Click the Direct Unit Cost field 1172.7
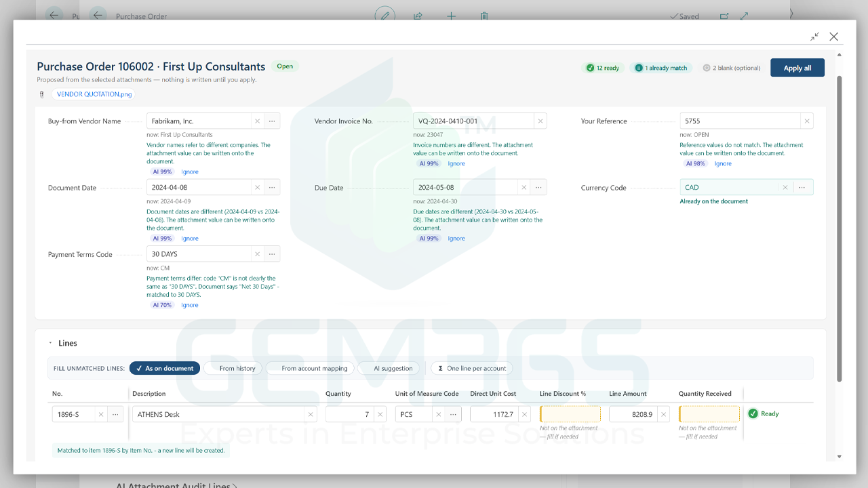Image resolution: width=868 pixels, height=488 pixels. click(493, 414)
